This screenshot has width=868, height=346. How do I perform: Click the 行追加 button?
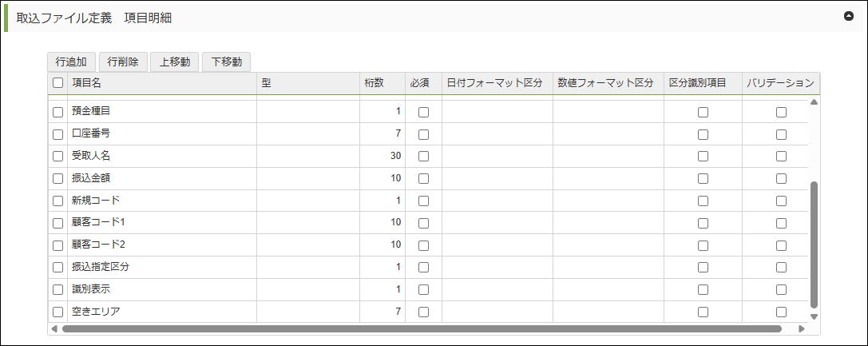(72, 62)
